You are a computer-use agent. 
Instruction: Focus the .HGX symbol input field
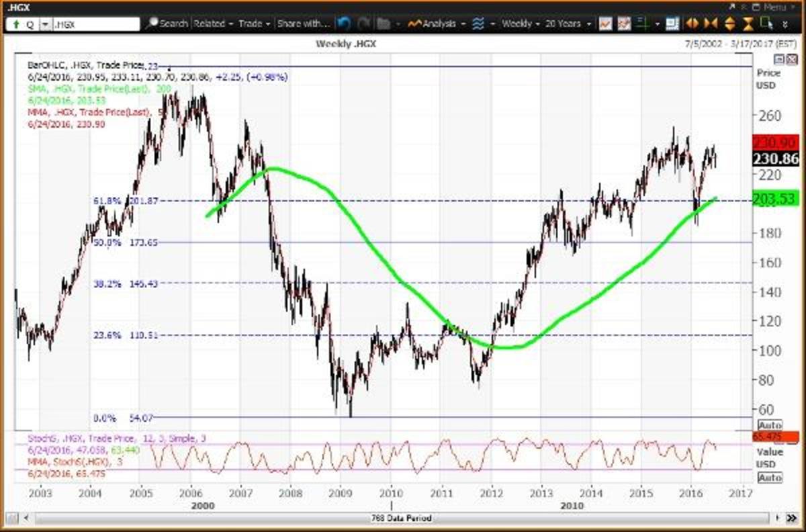coord(96,24)
